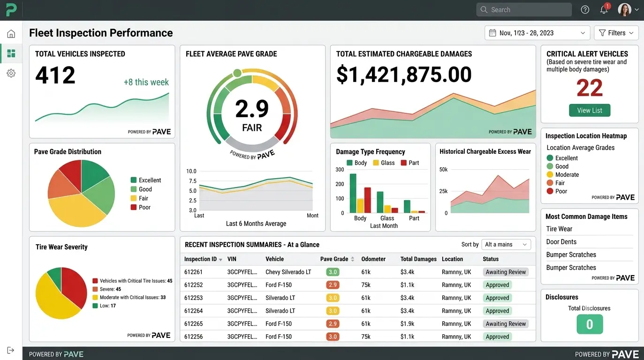Click '+8 this week' text
The height and width of the screenshot is (360, 644).
click(146, 82)
